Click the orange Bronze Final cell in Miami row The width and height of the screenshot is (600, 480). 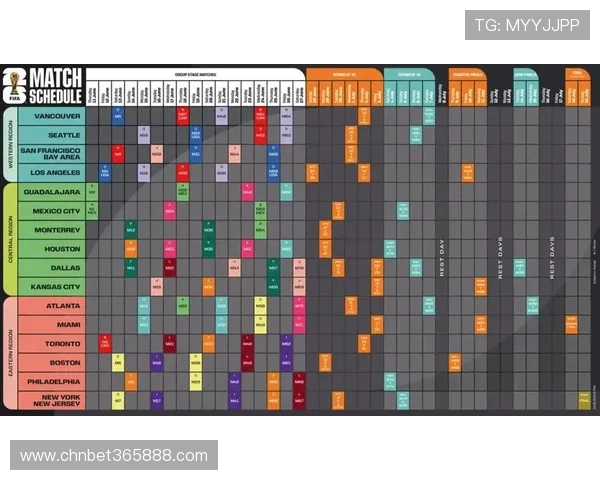(571, 324)
